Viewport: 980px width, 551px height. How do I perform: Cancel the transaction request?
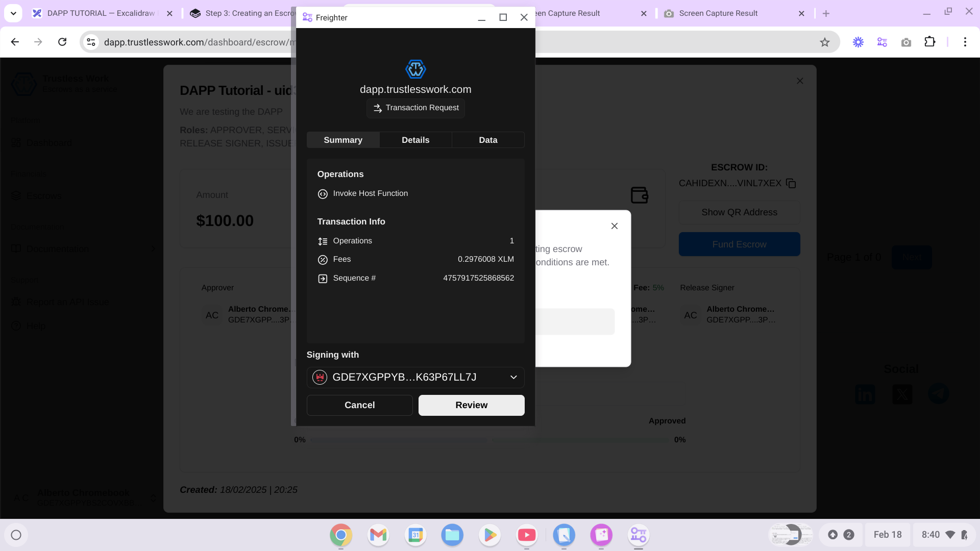359,405
